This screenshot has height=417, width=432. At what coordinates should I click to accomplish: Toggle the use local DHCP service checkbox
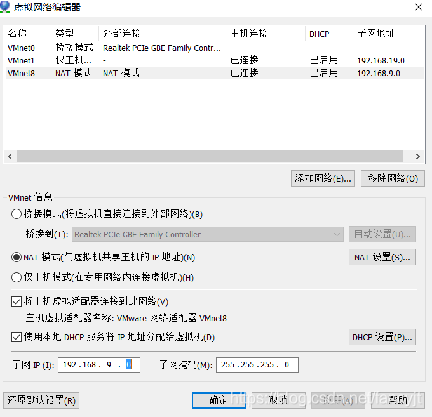click(x=16, y=337)
